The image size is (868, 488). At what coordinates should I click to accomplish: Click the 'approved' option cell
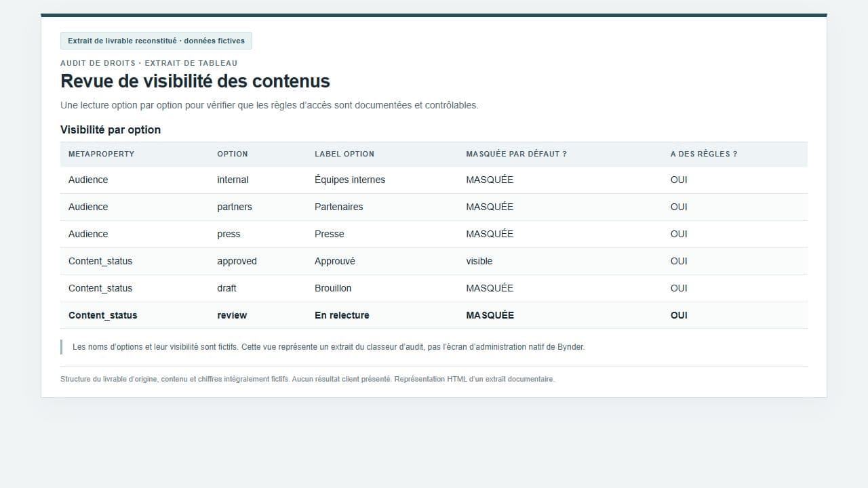tap(237, 261)
